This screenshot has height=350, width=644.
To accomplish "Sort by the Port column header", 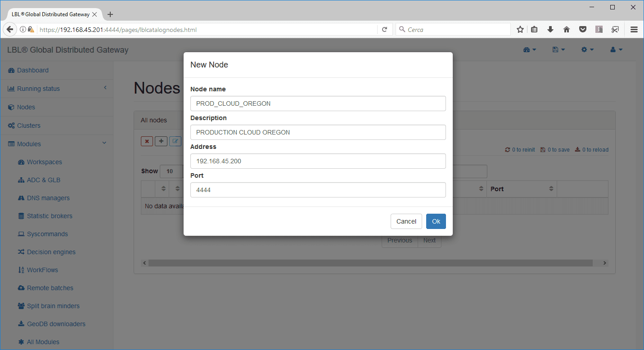I will tap(522, 189).
